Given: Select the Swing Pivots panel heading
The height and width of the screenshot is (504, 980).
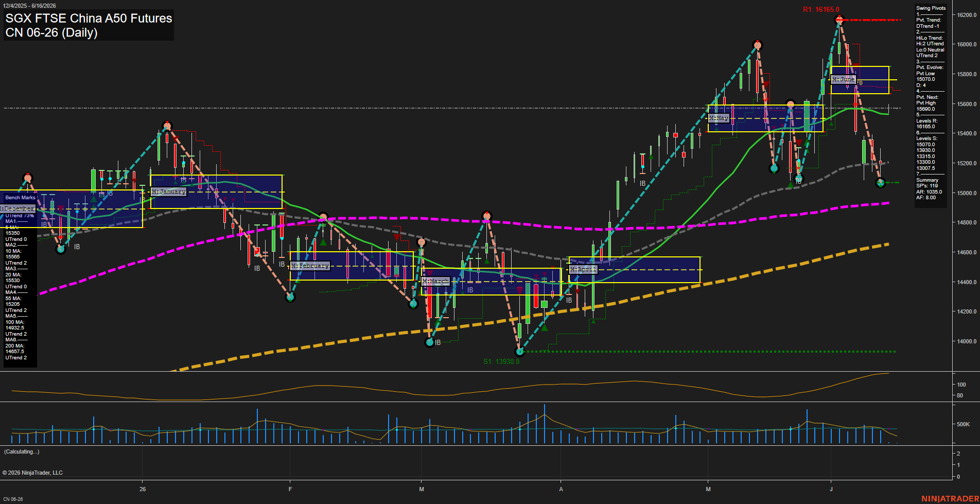Looking at the screenshot, I should coord(931,8).
